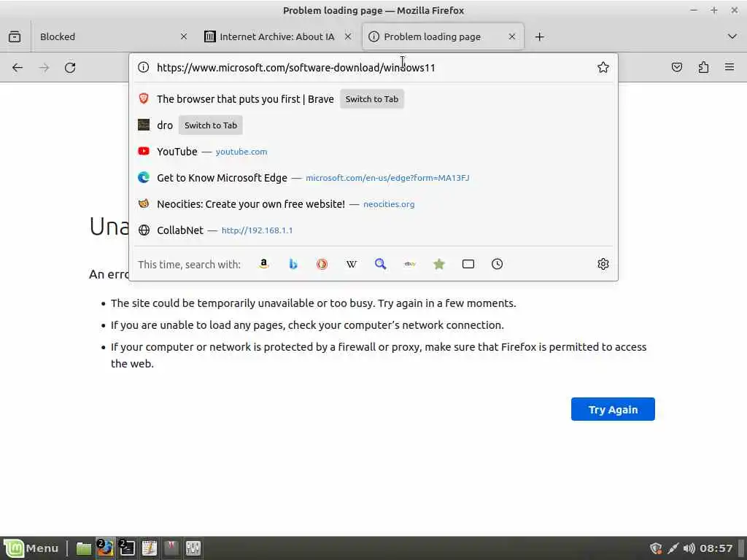Click Switch to Tab for dro
Viewport: 747px width, 560px height.
(x=211, y=125)
